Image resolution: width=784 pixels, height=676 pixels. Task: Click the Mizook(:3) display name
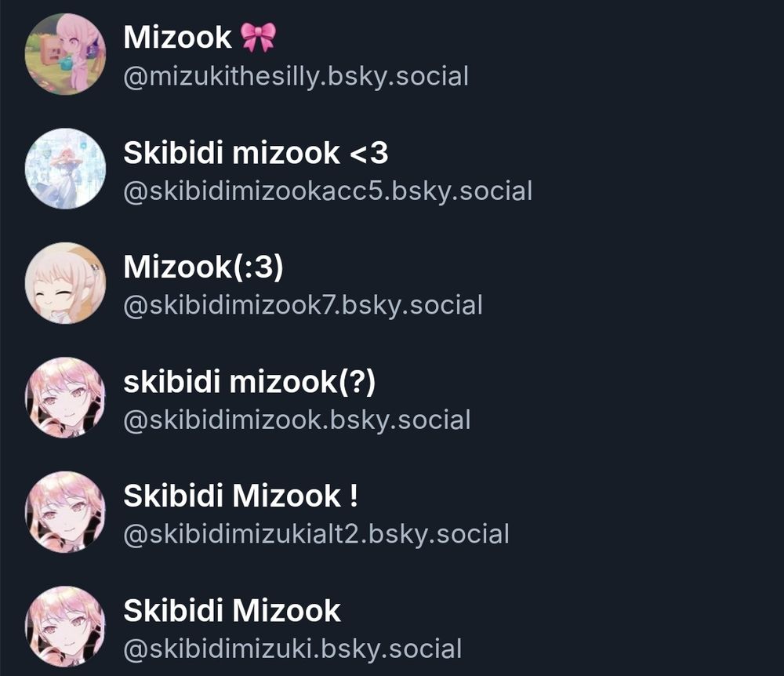tap(204, 267)
